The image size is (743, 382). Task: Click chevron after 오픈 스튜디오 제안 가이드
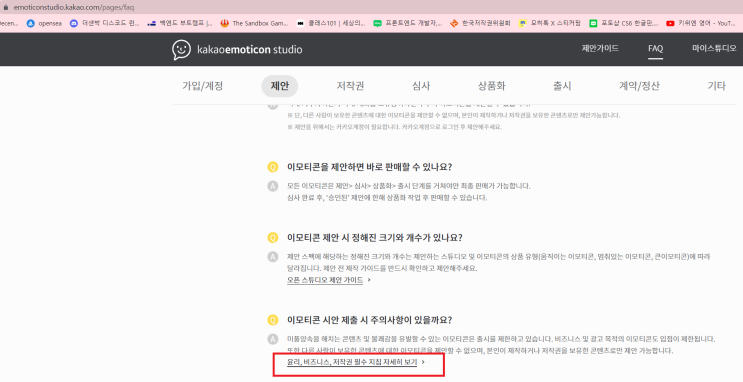pos(369,280)
